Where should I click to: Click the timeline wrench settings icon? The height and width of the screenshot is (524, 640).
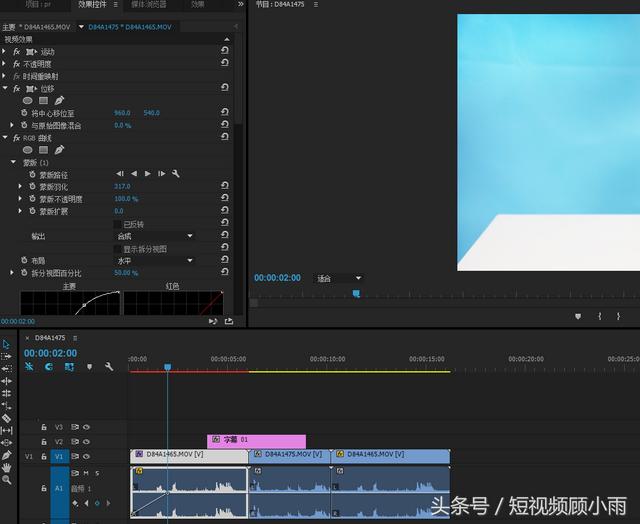(x=109, y=367)
